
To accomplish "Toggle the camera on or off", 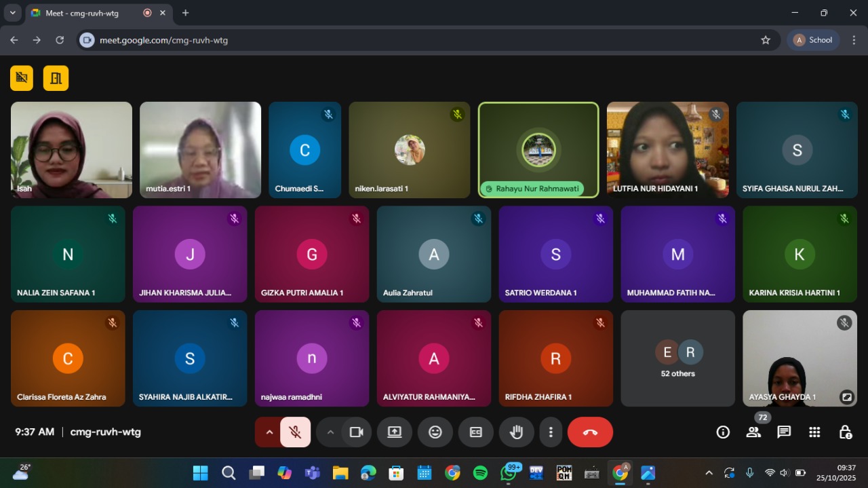I will [x=357, y=432].
